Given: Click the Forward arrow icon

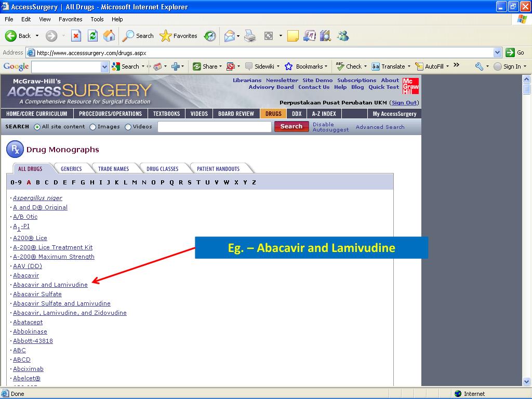Looking at the screenshot, I should point(51,36).
